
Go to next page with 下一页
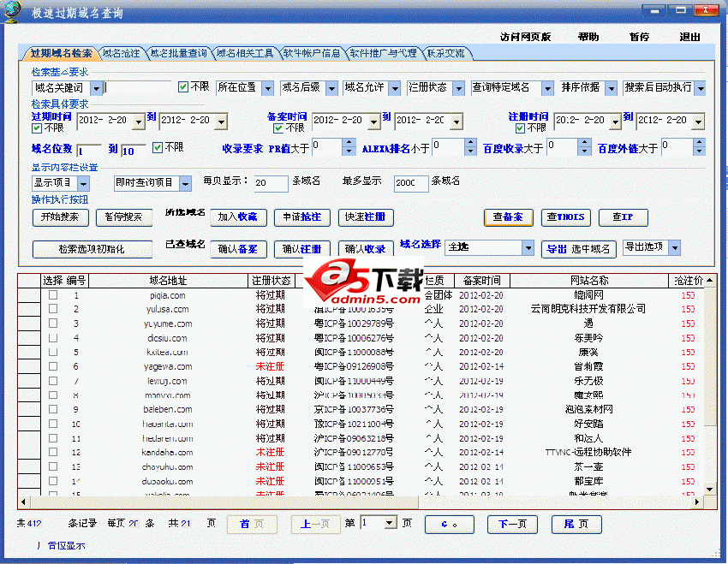[512, 523]
